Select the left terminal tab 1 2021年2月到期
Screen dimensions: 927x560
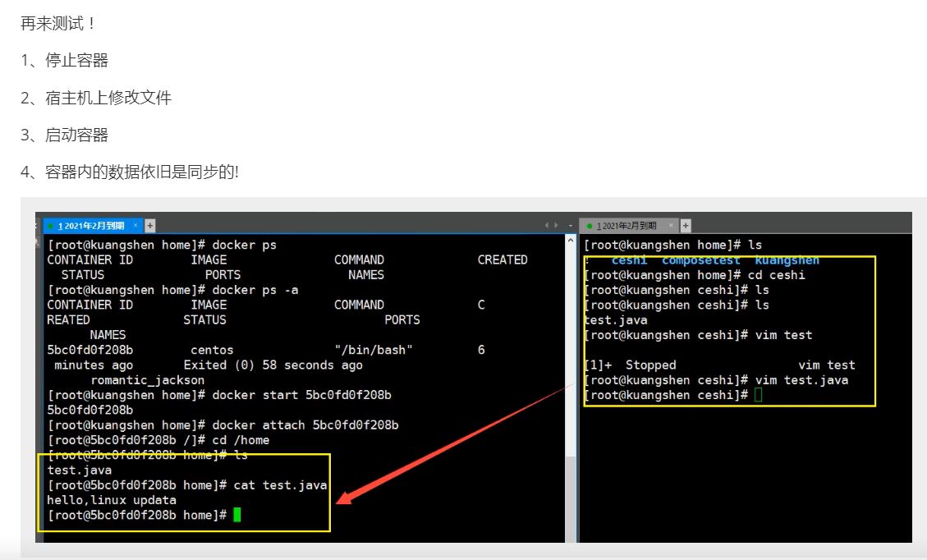pyautogui.click(x=91, y=225)
